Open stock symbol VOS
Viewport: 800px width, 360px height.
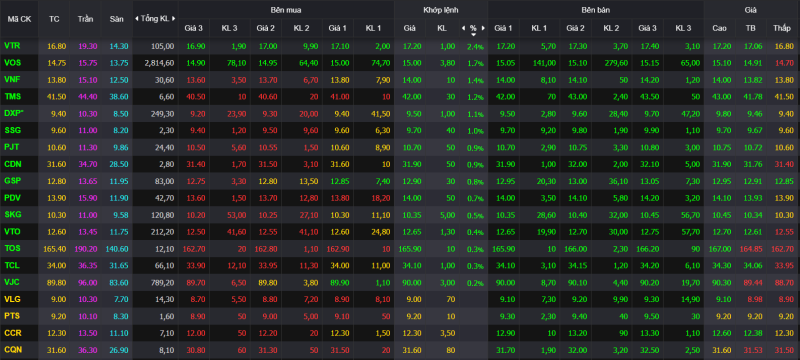tap(13, 63)
